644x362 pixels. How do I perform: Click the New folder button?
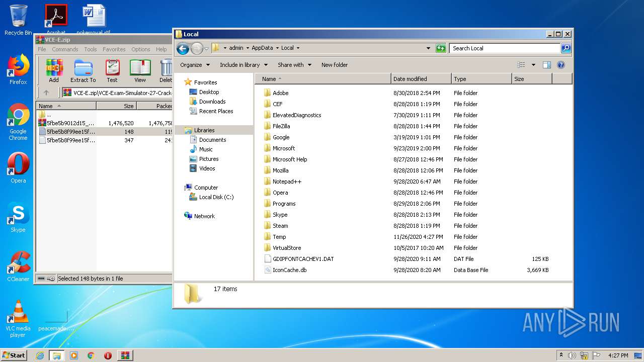335,65
